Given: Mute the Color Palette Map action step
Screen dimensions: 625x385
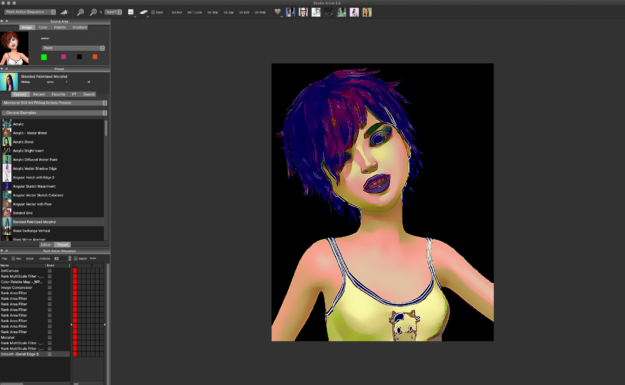Looking at the screenshot, I should (x=50, y=282).
